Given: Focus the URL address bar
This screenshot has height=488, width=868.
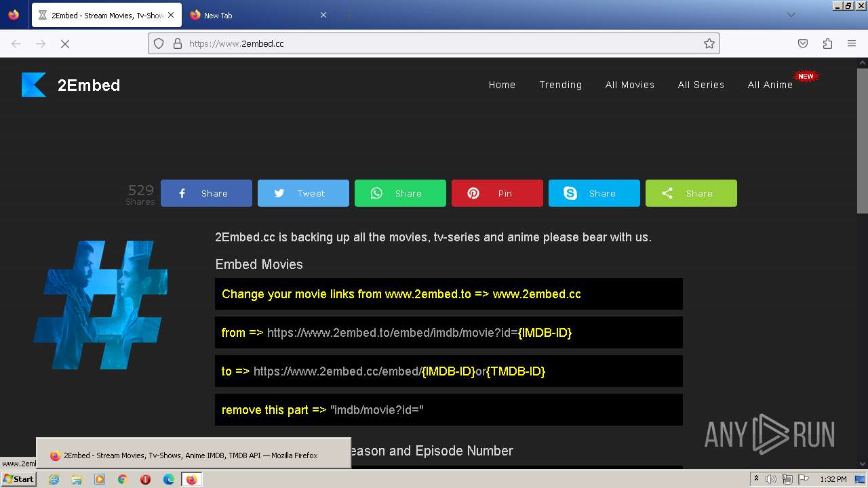Looking at the screenshot, I should [434, 43].
